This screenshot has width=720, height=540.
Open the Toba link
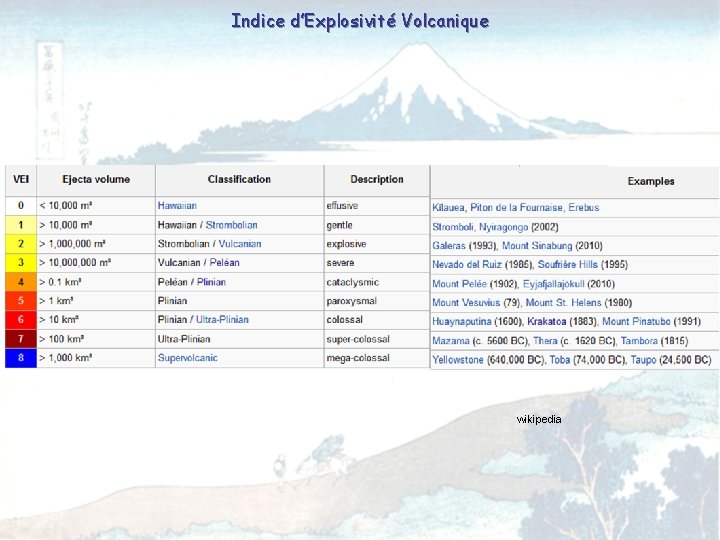tap(560, 360)
